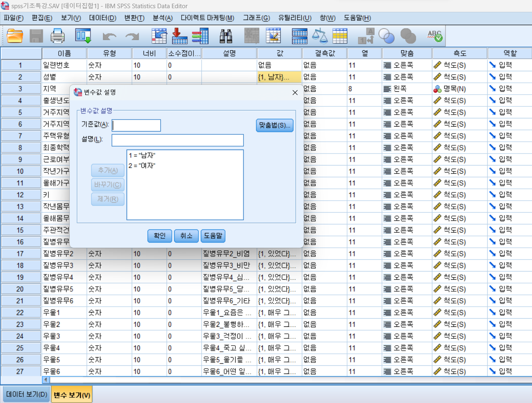
Task: Click the Use variable sets circles icon
Action: (386, 36)
